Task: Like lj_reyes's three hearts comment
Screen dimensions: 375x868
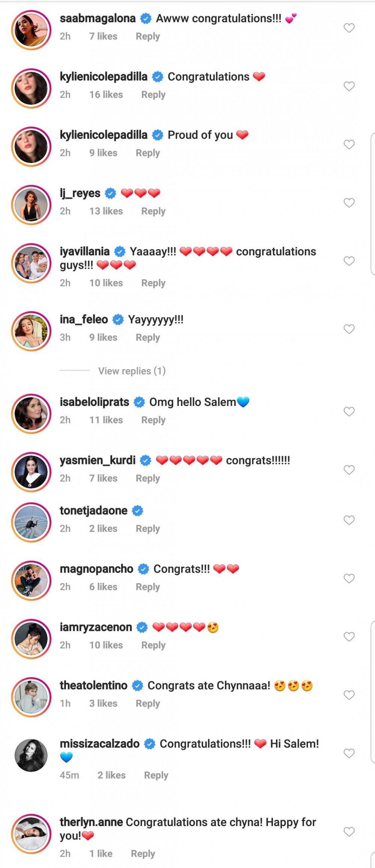Action: 349,203
